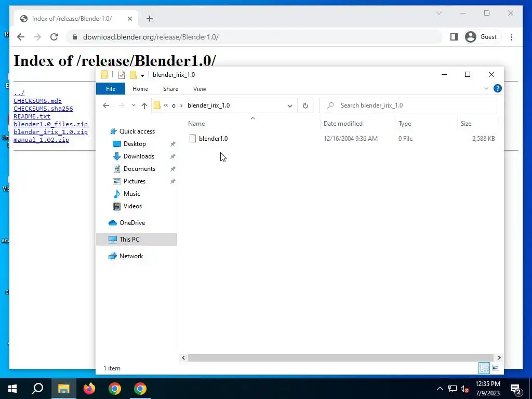Switch to Details view layout icon

(x=484, y=368)
